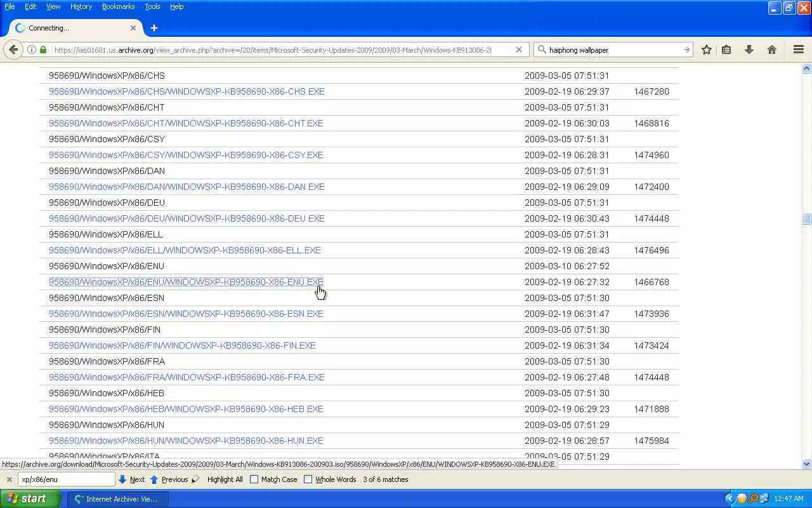Click the vertical scrollbar up arrow
This screenshot has width=812, height=508.
point(807,68)
